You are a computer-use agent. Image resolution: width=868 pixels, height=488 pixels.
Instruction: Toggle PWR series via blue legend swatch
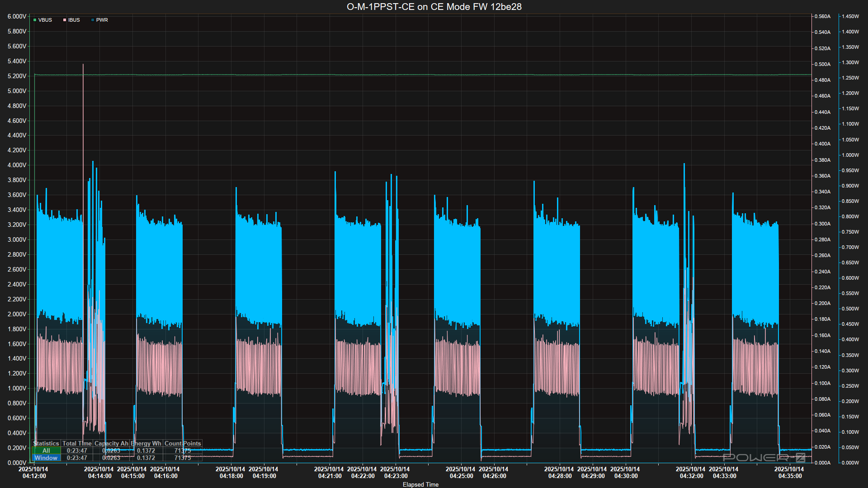tap(93, 20)
